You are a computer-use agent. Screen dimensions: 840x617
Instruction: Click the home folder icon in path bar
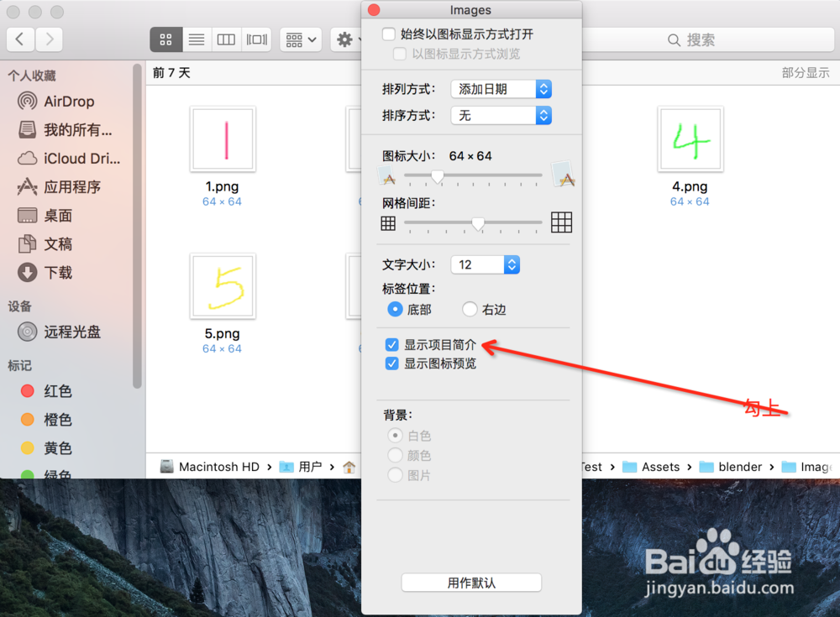pyautogui.click(x=349, y=467)
